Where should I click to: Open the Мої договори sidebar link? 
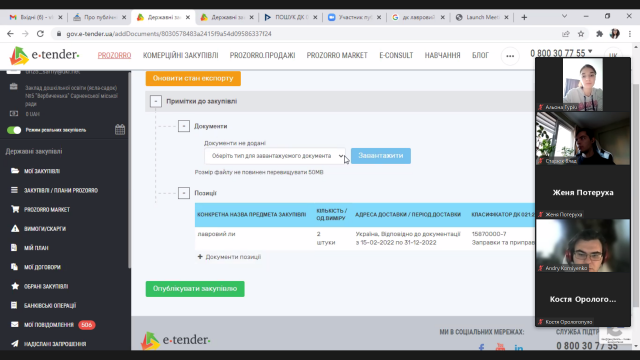(x=42, y=267)
